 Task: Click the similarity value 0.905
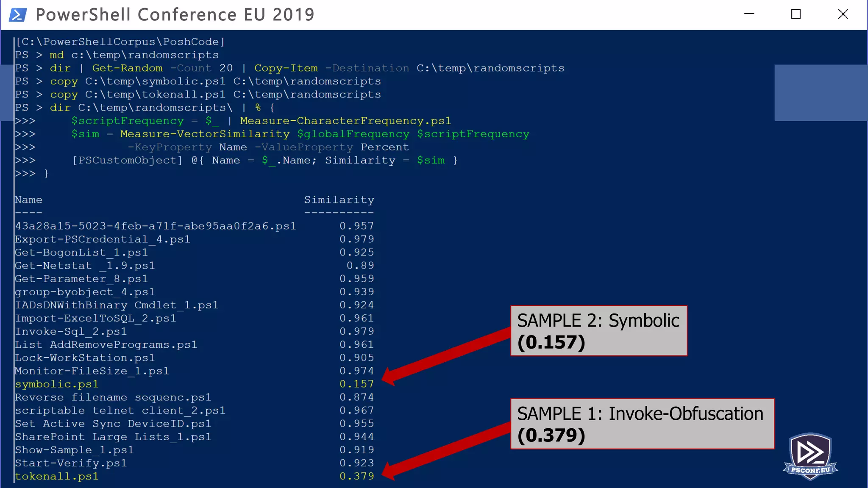(357, 358)
